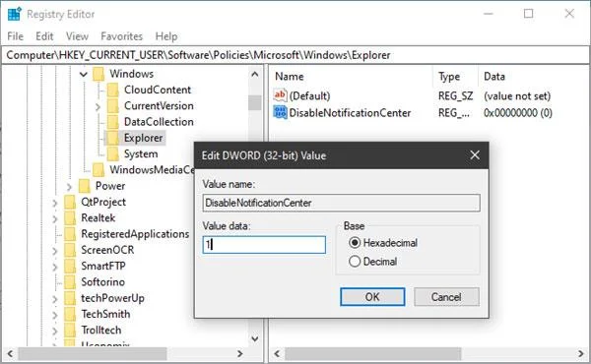The width and height of the screenshot is (591, 364).
Task: Click the QtProject folder icon
Action: click(70, 202)
